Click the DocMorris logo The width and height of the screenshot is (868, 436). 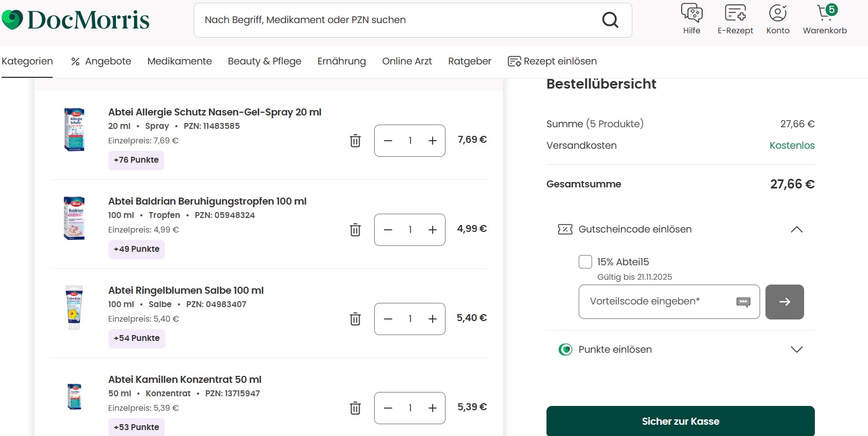click(x=76, y=20)
